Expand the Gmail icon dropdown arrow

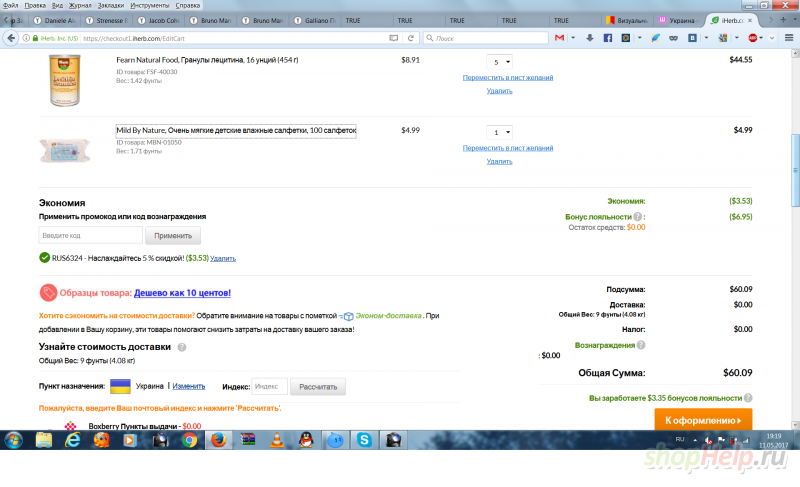coord(573,38)
